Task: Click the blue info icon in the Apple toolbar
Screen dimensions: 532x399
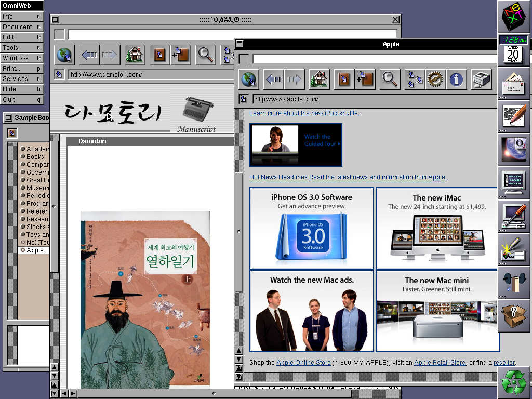Action: 456,79
